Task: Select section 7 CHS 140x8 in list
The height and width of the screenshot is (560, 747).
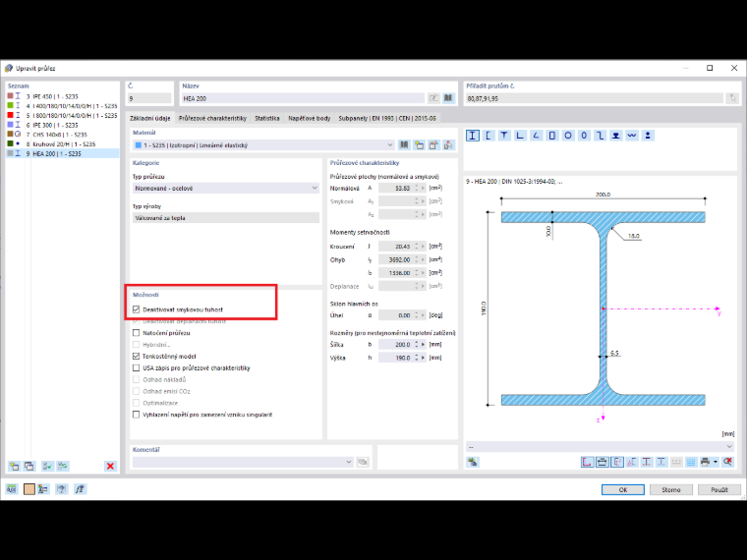Action: pyautogui.click(x=62, y=135)
